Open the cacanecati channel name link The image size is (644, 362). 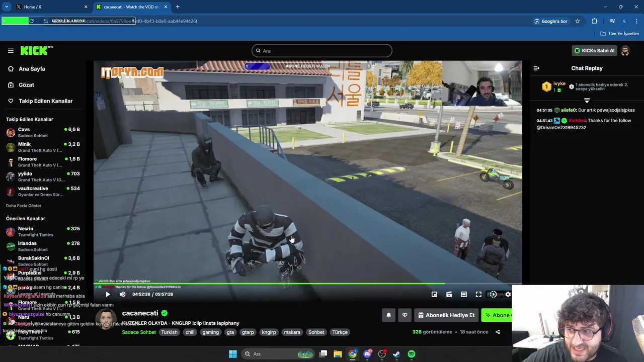click(x=140, y=313)
